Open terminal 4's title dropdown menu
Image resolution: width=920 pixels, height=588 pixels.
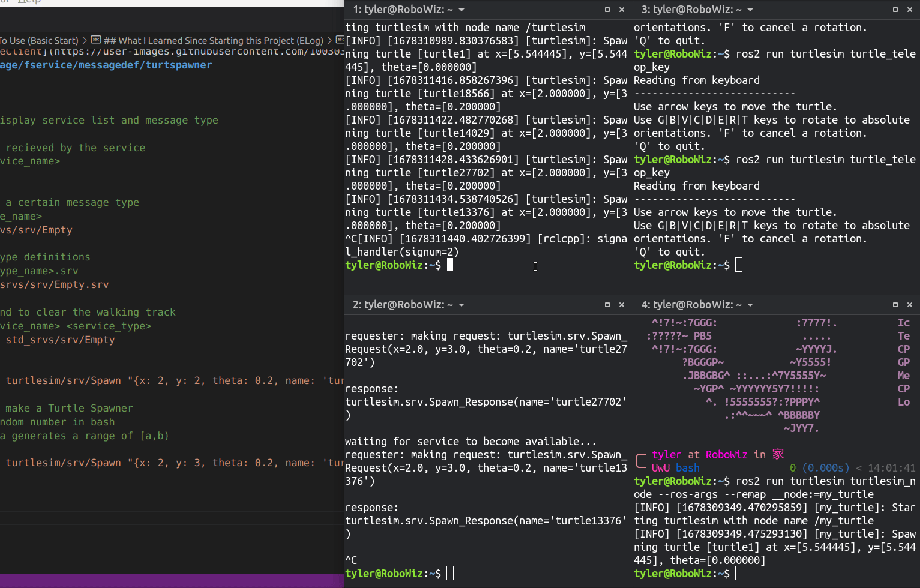[x=749, y=304]
